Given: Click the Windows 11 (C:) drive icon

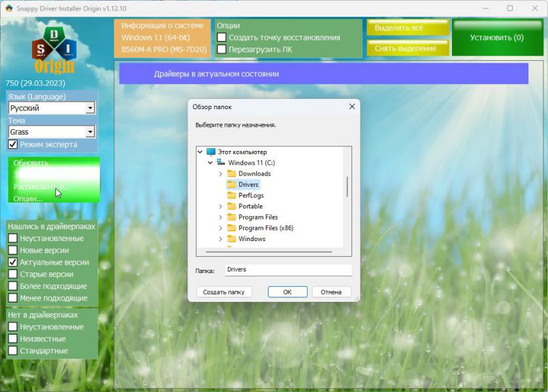Looking at the screenshot, I should [x=221, y=163].
